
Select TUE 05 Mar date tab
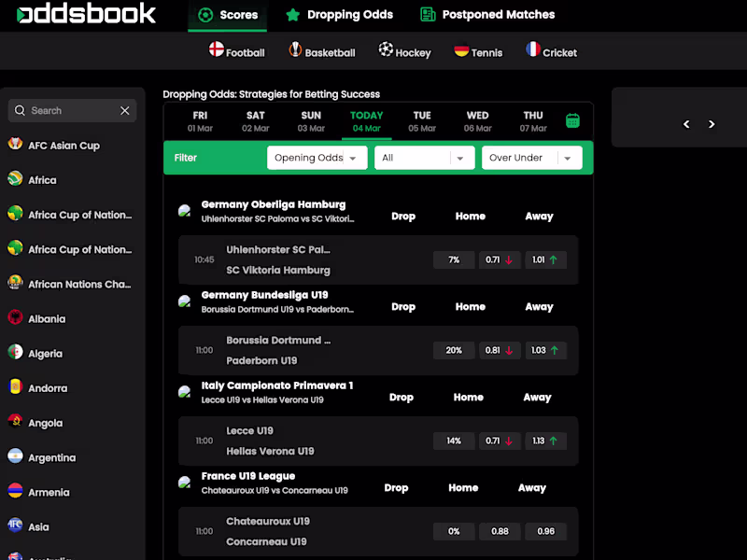point(422,121)
